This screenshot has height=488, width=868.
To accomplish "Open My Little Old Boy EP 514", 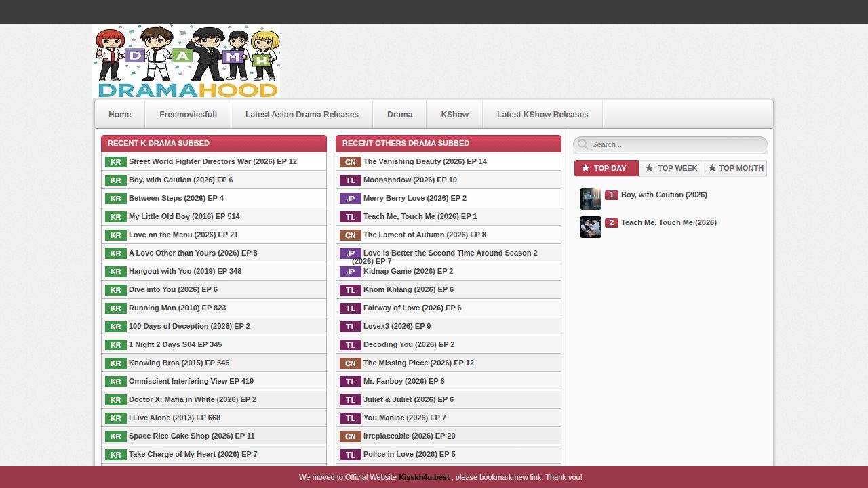I will (184, 216).
